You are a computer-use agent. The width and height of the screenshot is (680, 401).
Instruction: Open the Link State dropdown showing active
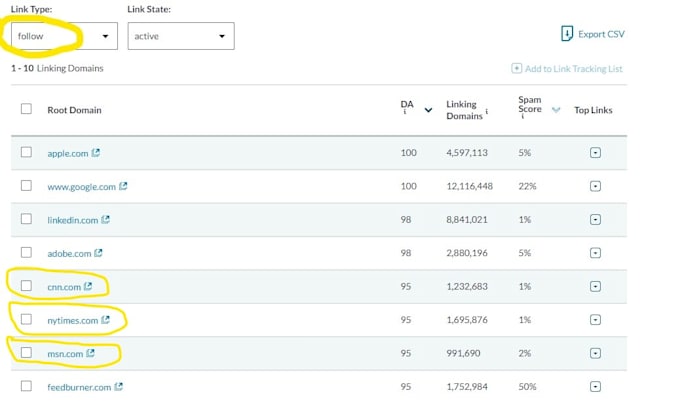181,36
